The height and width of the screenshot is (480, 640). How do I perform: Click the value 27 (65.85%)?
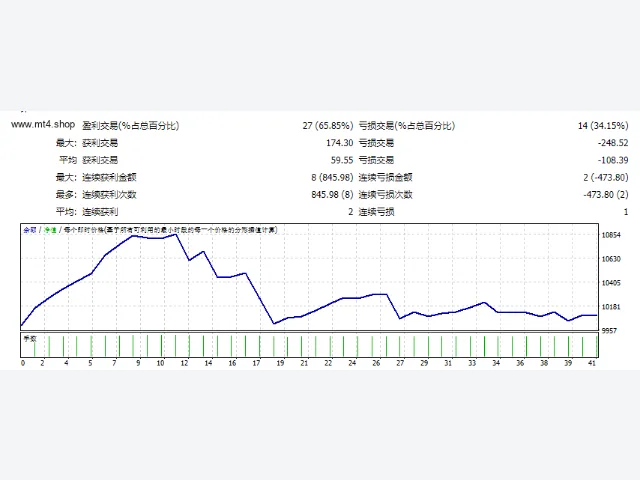click(328, 125)
